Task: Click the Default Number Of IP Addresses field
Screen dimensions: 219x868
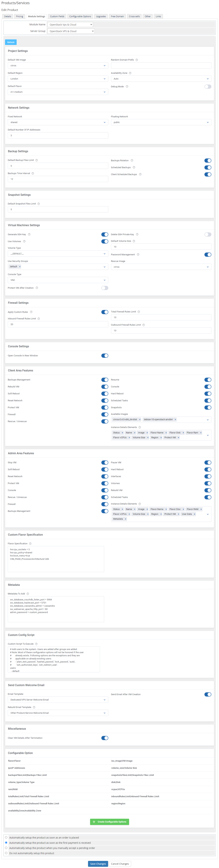Action: coord(58,135)
